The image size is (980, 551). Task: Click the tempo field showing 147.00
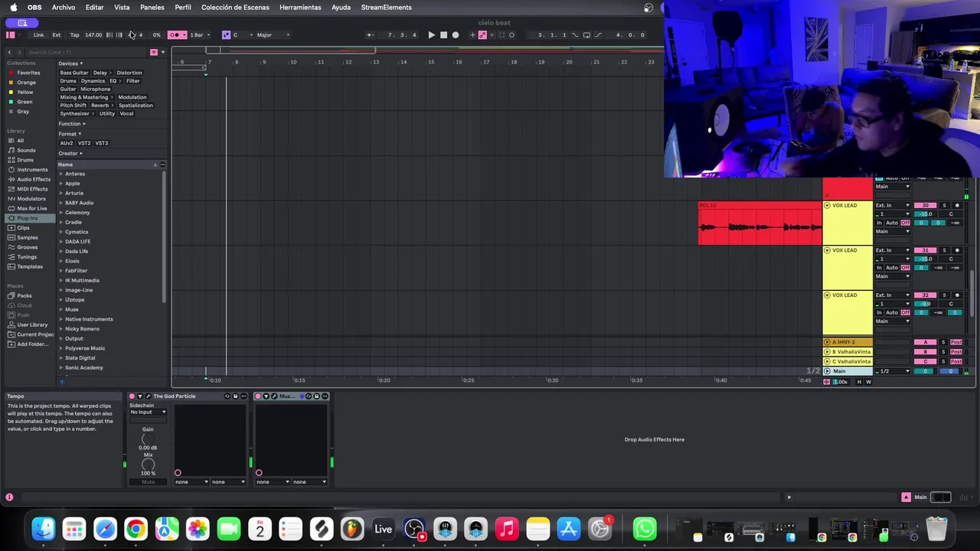[93, 34]
